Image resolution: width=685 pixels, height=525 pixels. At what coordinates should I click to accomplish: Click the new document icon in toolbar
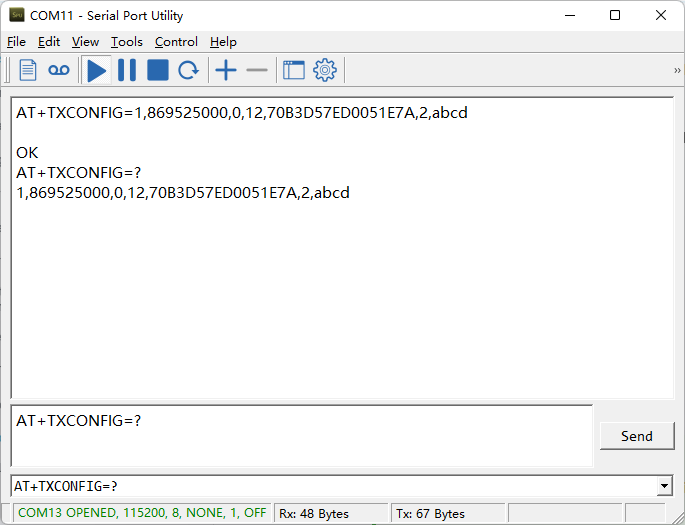point(28,70)
